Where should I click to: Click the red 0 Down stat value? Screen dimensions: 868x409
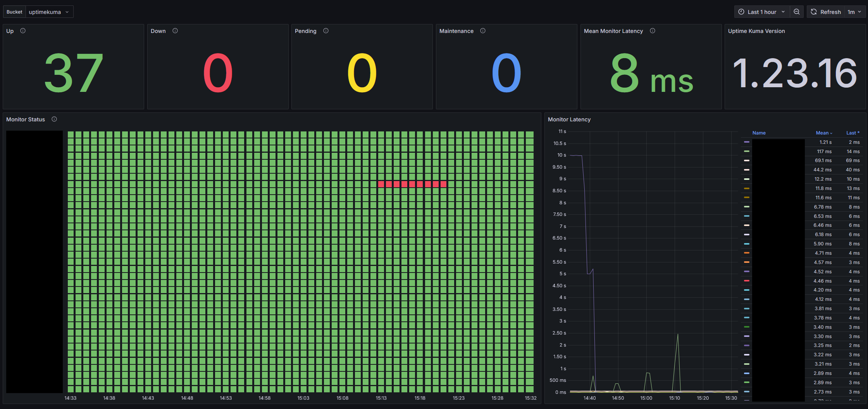click(218, 73)
